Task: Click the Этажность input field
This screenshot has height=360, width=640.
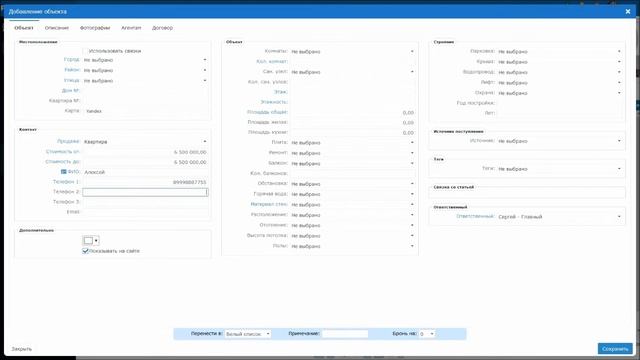Action: pyautogui.click(x=353, y=102)
